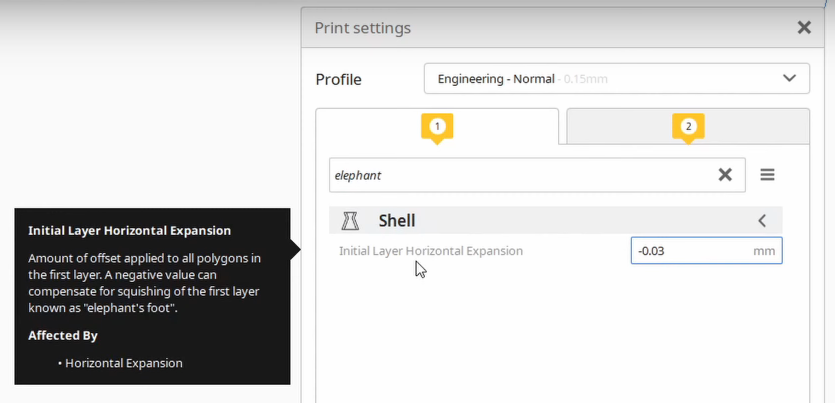This screenshot has height=403, width=835.
Task: Click the Profile label text
Action: point(339,79)
